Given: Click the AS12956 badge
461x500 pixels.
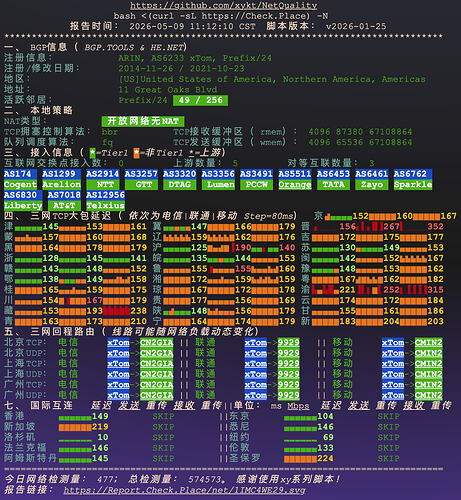Looking at the screenshot, I should click(x=106, y=195).
